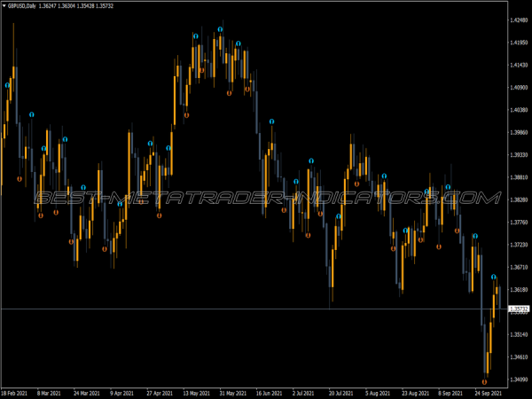Screen dimensions: 532x399
Task: Select the 20 Jul 2021 date label
Action: (x=340, y=392)
